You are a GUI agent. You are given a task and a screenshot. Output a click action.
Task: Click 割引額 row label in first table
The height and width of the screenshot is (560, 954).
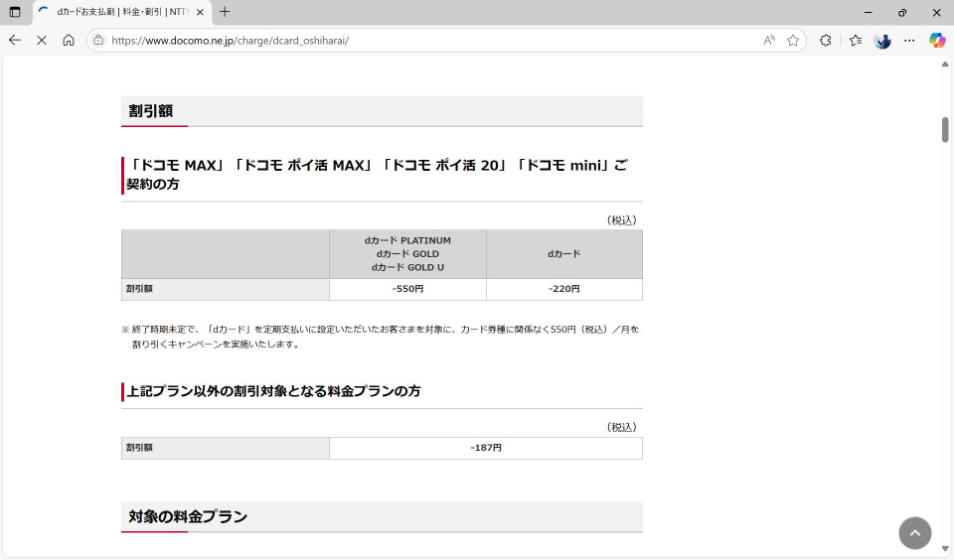point(226,289)
